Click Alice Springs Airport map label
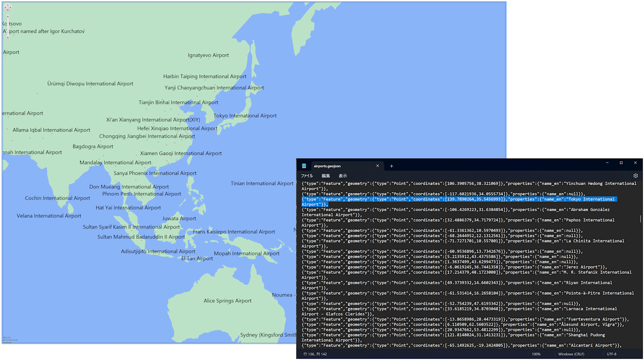Image resolution: width=644 pixels, height=360 pixels. (227, 301)
